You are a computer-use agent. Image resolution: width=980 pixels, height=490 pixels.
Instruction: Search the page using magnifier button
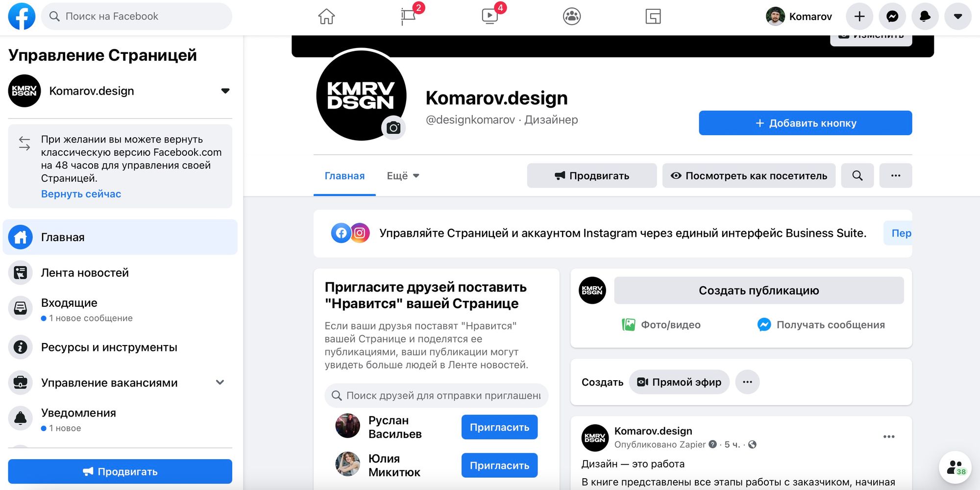857,175
